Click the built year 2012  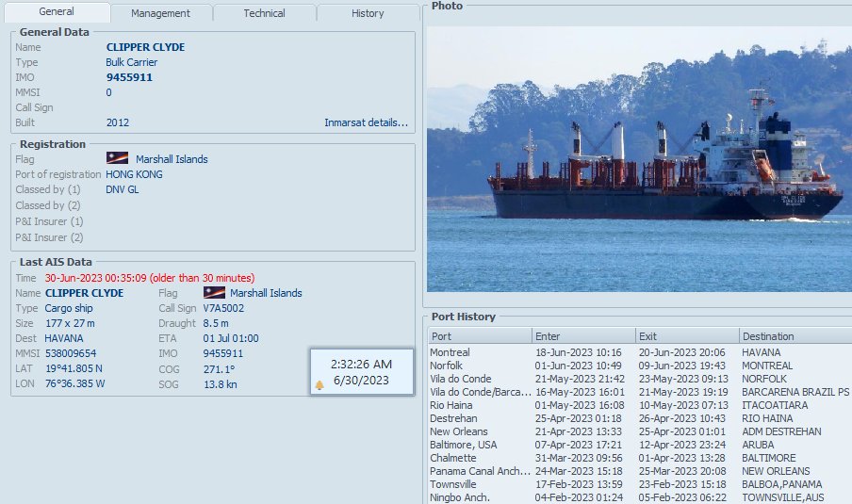118,122
